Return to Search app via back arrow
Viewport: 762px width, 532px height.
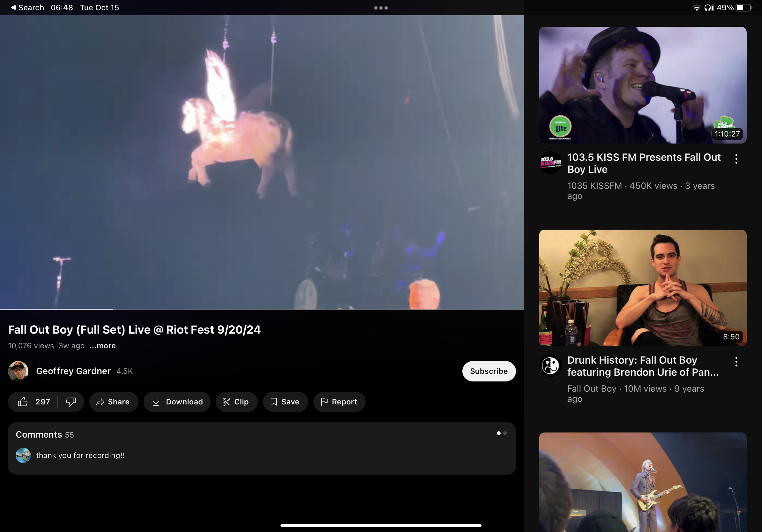pyautogui.click(x=27, y=7)
